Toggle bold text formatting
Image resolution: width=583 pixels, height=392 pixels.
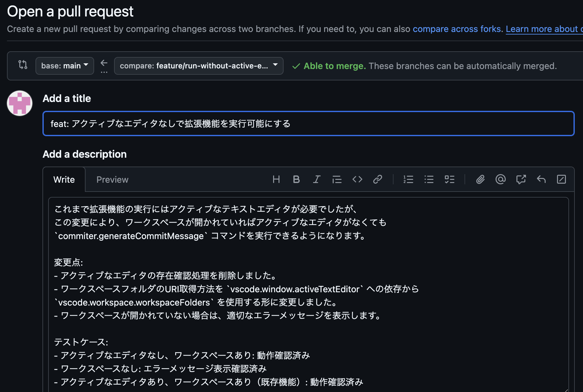296,179
